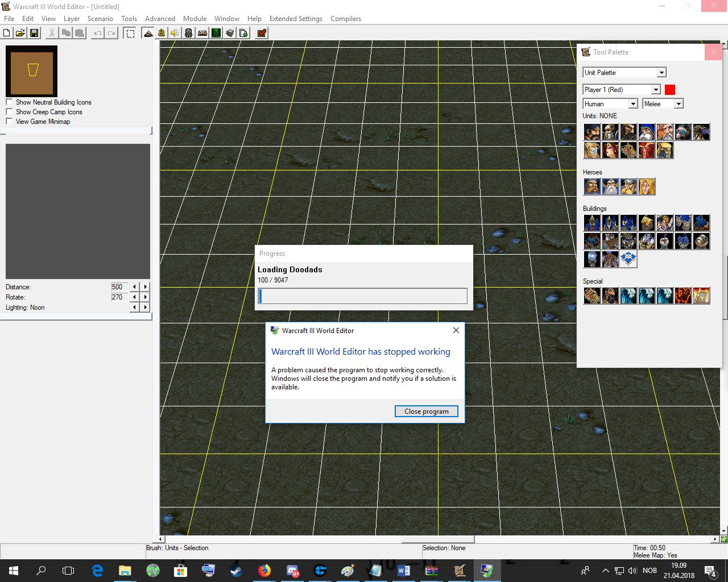Click the red player color swatch

click(670, 90)
